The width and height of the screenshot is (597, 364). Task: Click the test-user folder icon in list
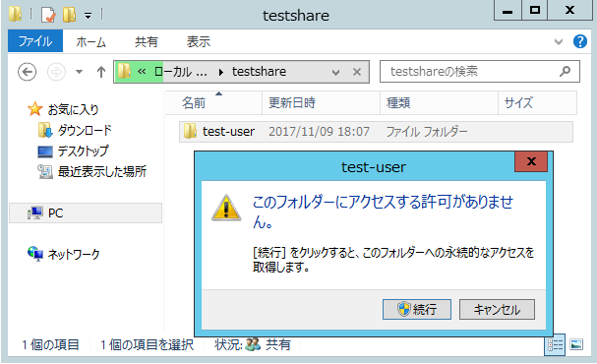coord(190,131)
